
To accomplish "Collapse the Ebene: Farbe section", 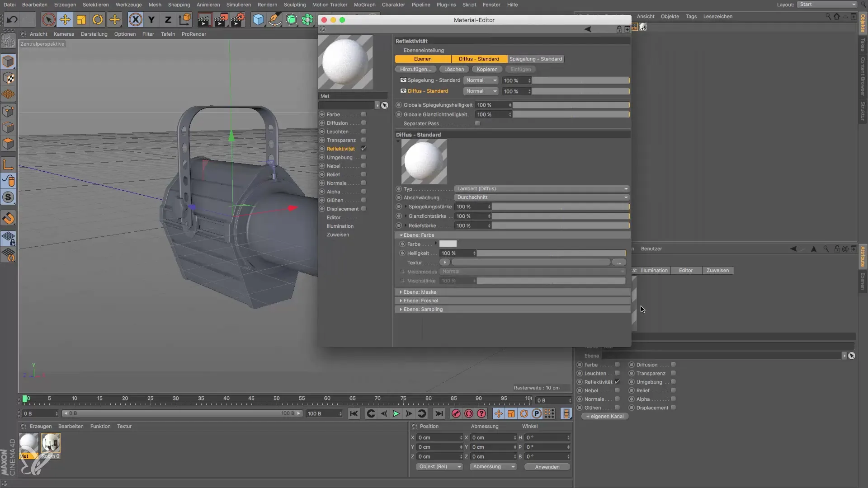I will point(401,235).
